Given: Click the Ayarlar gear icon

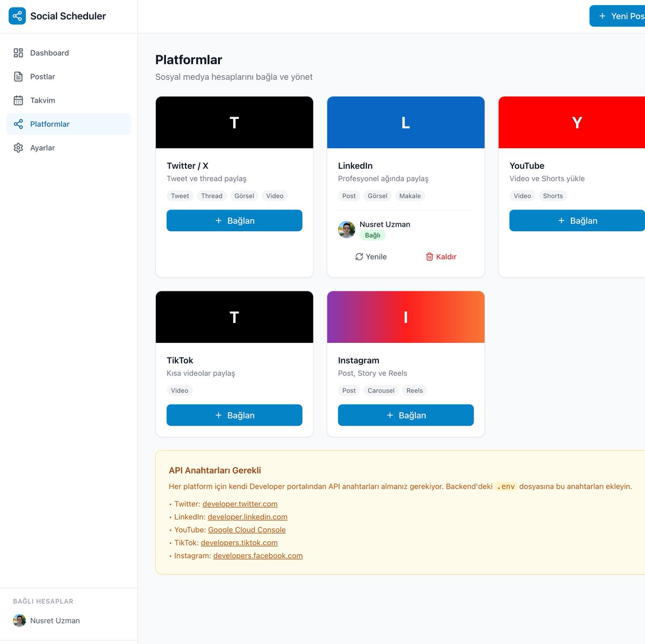Looking at the screenshot, I should point(18,148).
